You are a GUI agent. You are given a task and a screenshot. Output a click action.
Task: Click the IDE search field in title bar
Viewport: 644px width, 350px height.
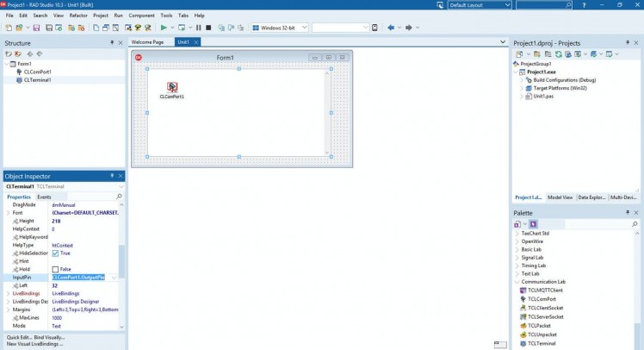pyautogui.click(x=543, y=5)
